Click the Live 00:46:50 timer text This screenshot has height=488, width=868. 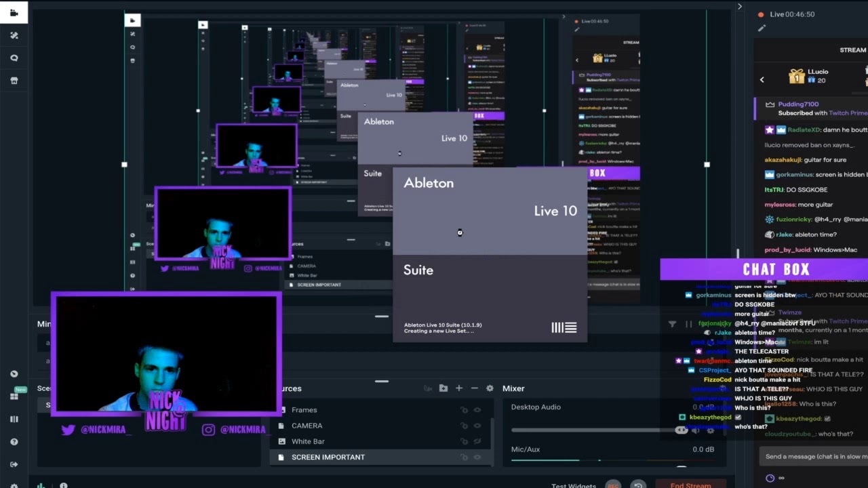792,14
